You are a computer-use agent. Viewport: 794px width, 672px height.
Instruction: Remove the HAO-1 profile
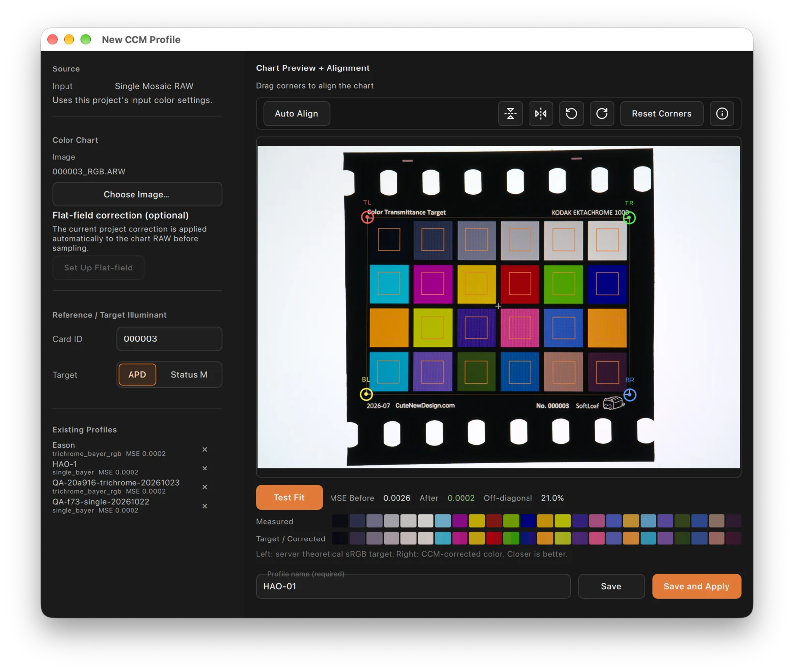click(205, 468)
